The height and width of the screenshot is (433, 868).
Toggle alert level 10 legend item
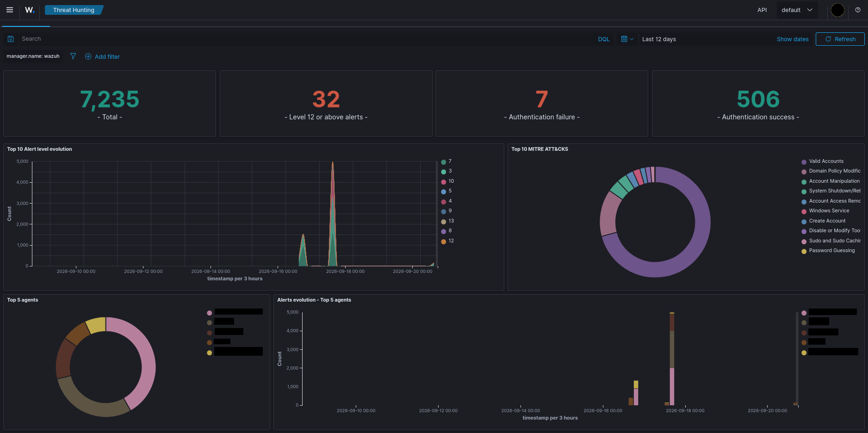pyautogui.click(x=447, y=181)
